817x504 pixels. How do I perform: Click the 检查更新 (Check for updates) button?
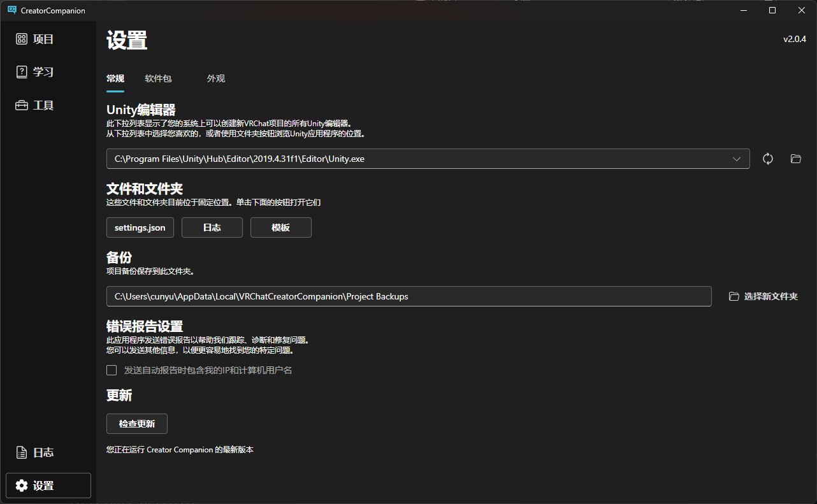pos(136,424)
